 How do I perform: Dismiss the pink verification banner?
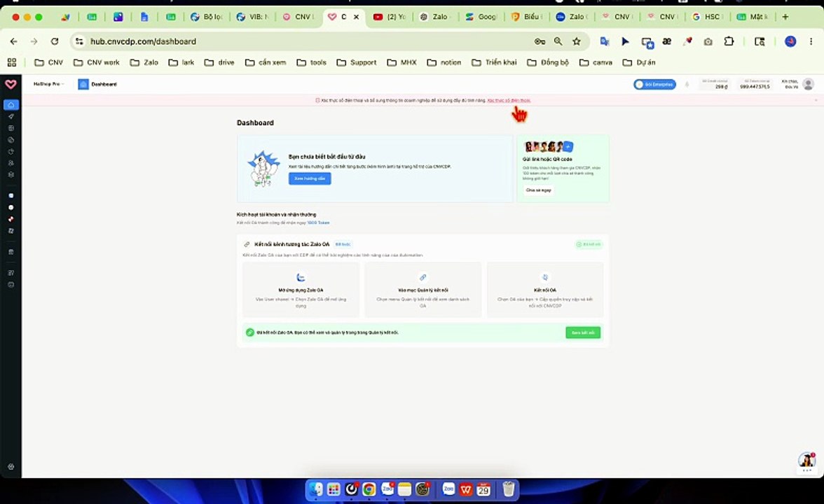point(816,99)
